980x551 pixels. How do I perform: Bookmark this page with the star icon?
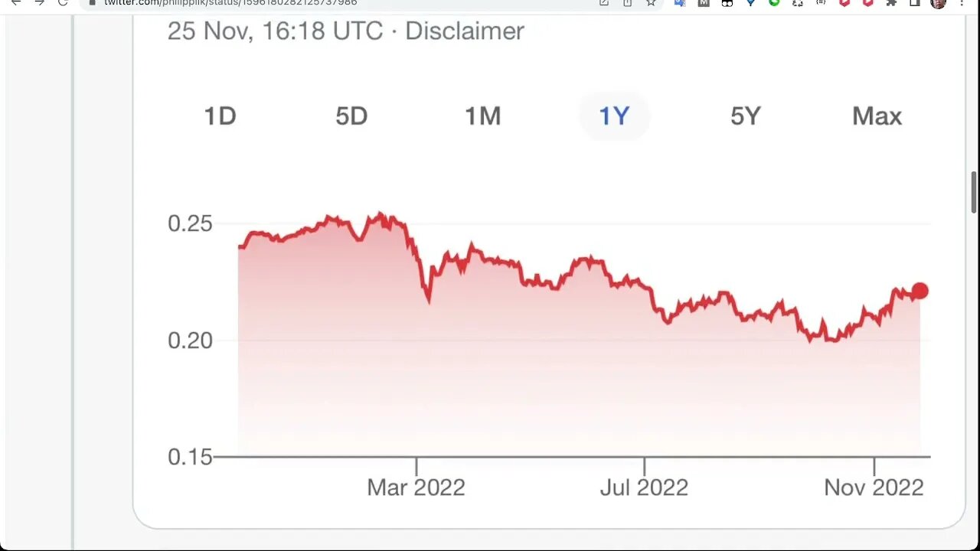click(651, 2)
